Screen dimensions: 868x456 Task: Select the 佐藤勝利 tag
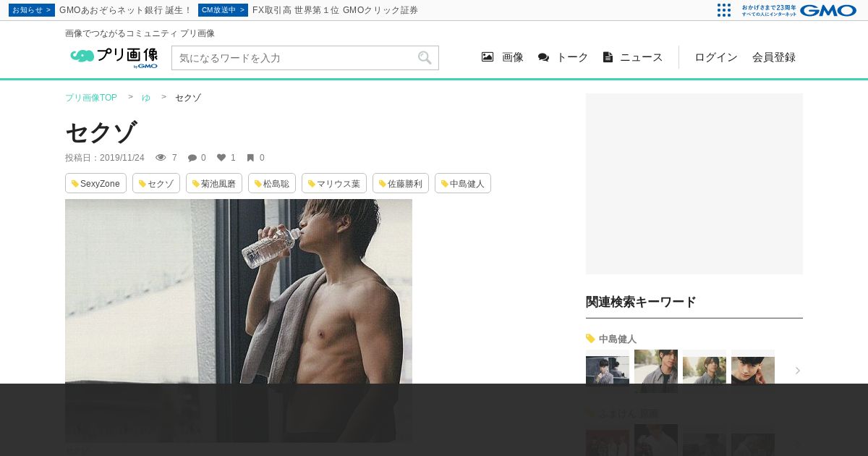[401, 183]
